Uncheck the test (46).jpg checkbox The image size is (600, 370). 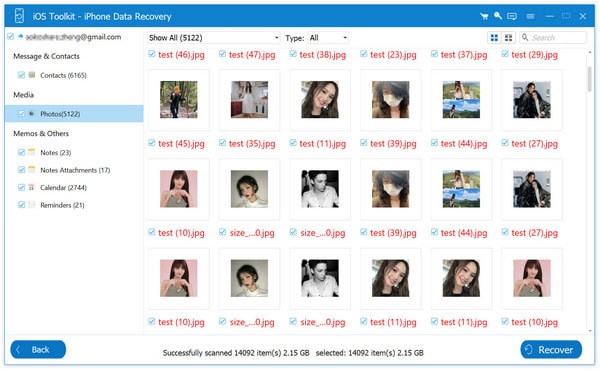click(152, 54)
